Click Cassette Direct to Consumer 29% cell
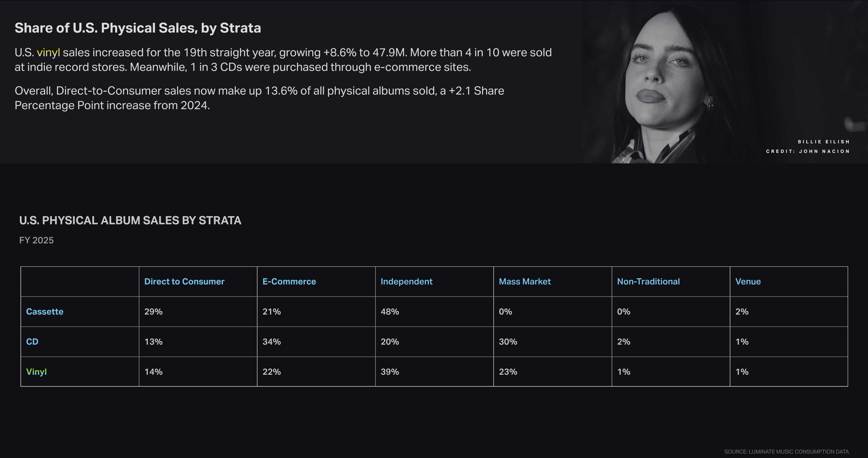 (153, 311)
